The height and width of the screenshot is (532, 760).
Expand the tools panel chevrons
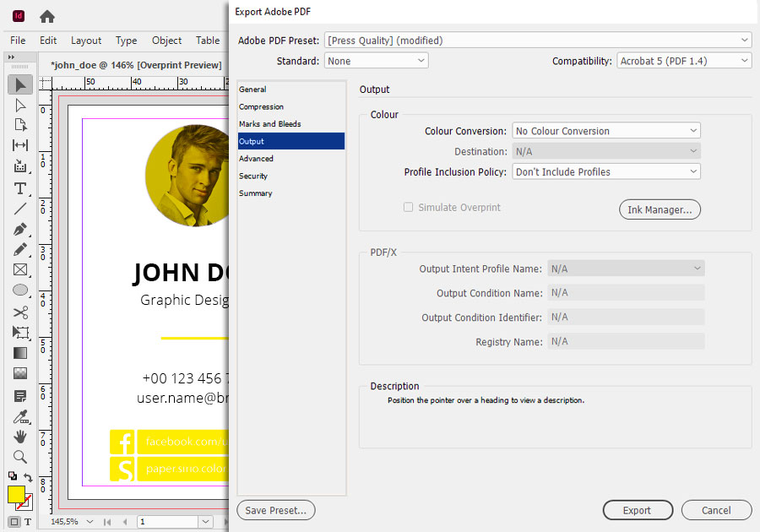12,57
